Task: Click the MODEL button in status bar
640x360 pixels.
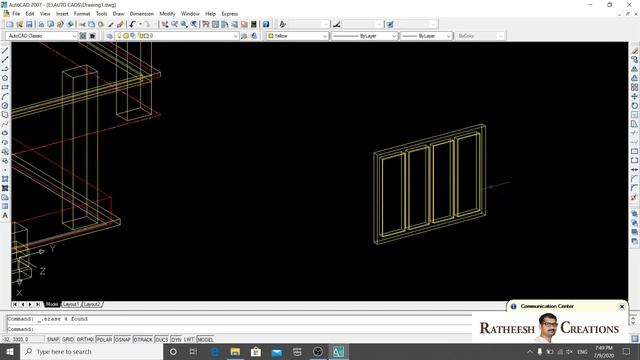Action: pyautogui.click(x=205, y=339)
